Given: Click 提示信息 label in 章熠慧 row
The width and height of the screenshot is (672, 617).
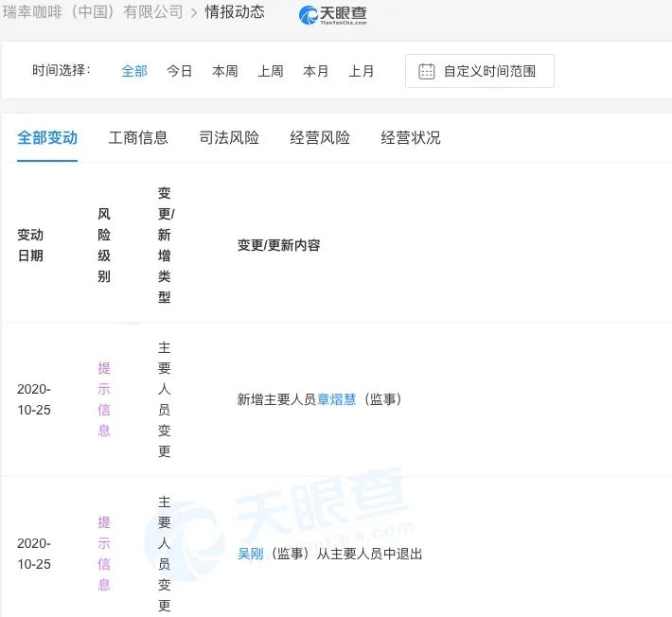Looking at the screenshot, I should coord(104,399).
